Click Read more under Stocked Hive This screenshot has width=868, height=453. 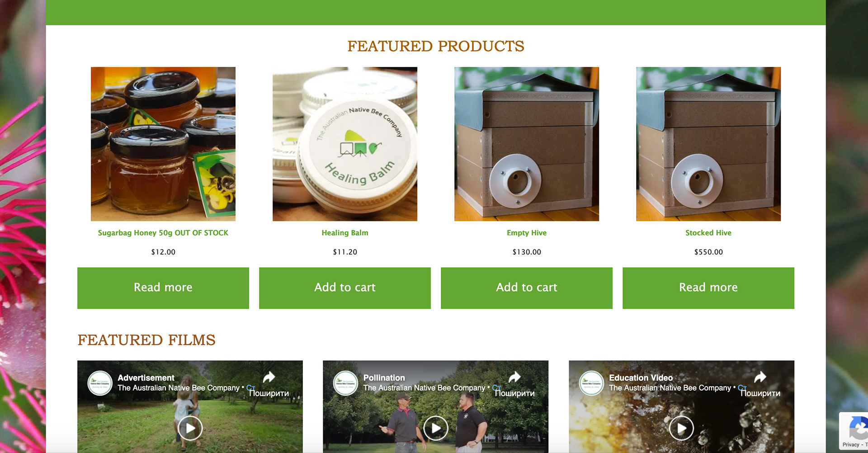(708, 288)
